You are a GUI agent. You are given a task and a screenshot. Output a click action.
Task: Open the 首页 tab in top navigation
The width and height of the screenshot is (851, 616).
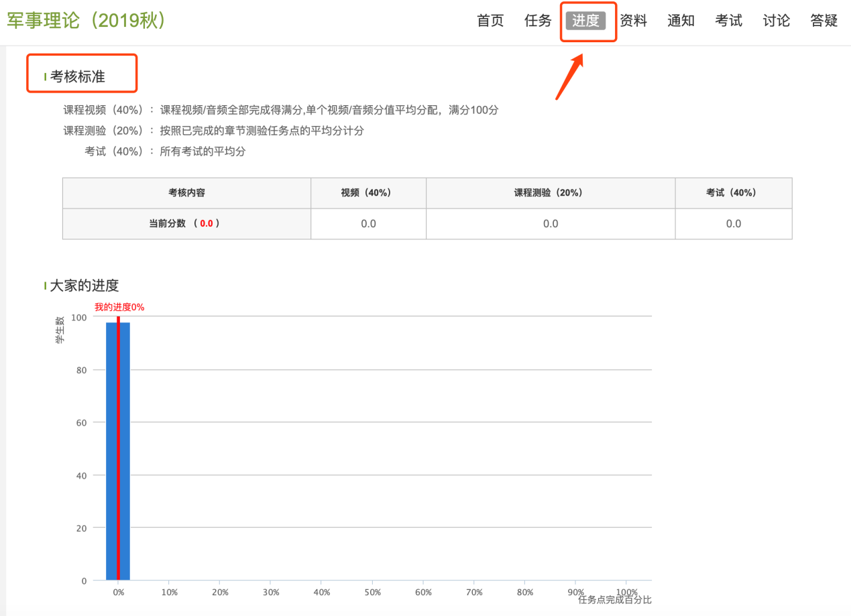490,21
